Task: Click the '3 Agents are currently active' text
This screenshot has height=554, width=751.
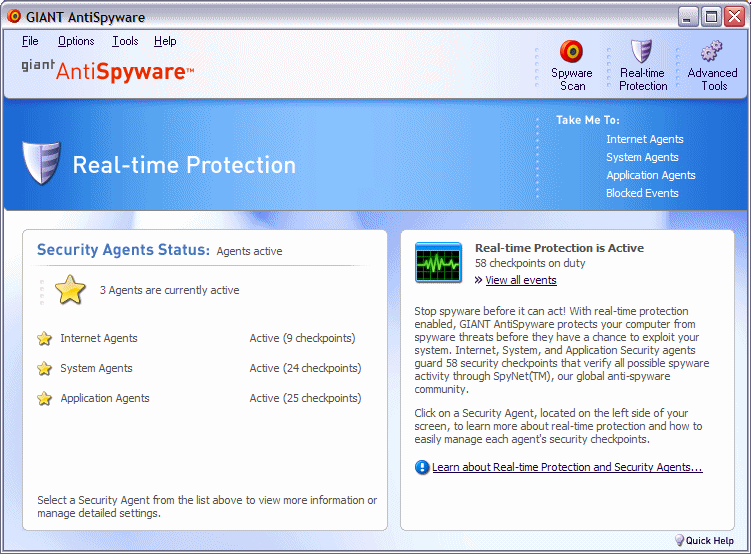Action: (170, 290)
